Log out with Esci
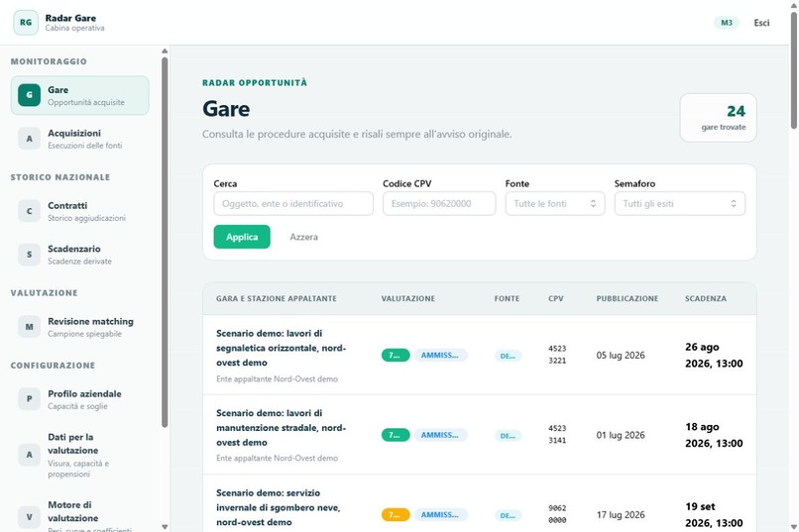The width and height of the screenshot is (799, 532). coord(761,23)
